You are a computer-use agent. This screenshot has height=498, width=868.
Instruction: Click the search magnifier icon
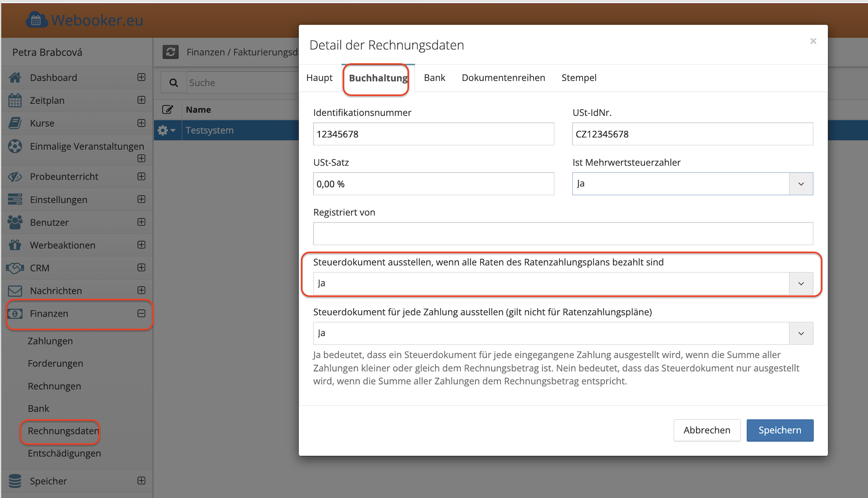pos(174,83)
